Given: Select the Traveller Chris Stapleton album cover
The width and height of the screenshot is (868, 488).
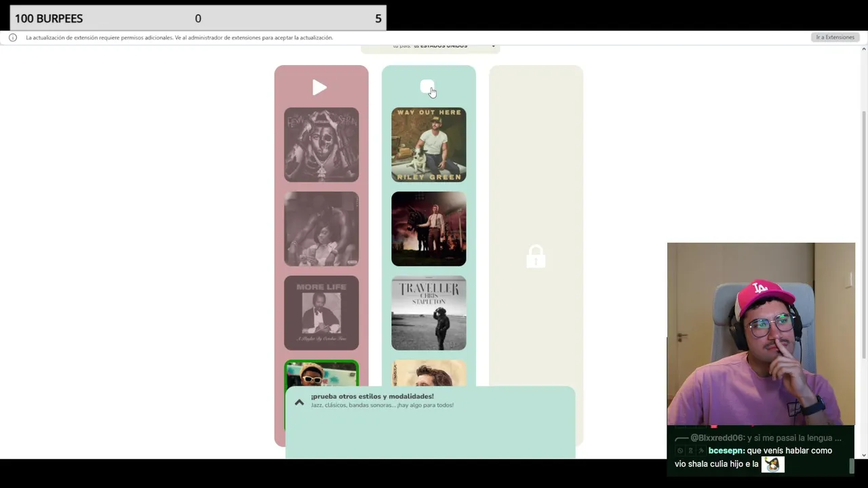Looking at the screenshot, I should click(429, 312).
